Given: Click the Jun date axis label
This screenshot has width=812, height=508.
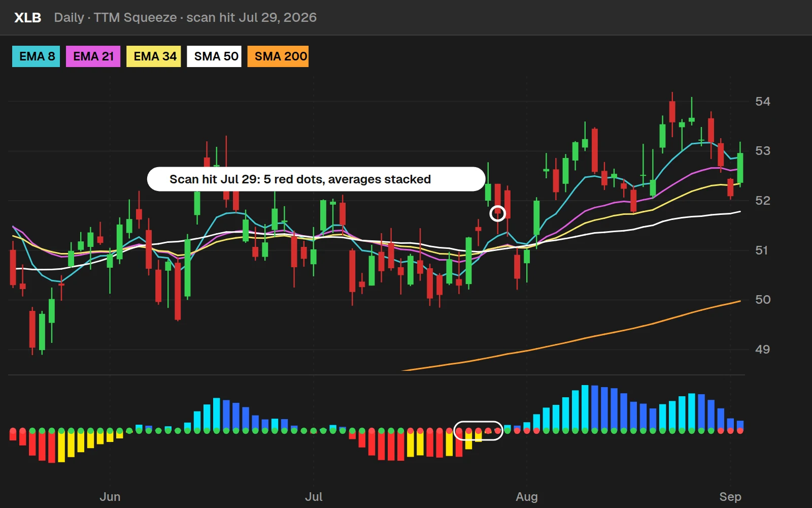Looking at the screenshot, I should click(x=110, y=497).
